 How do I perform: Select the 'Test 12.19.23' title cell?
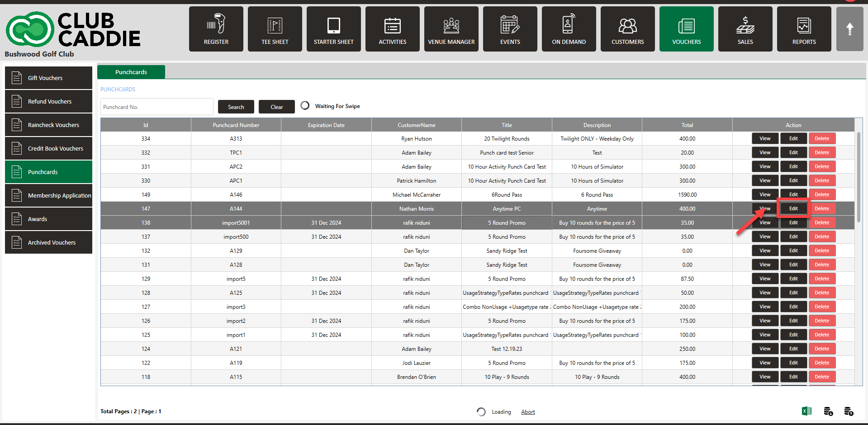(x=507, y=349)
